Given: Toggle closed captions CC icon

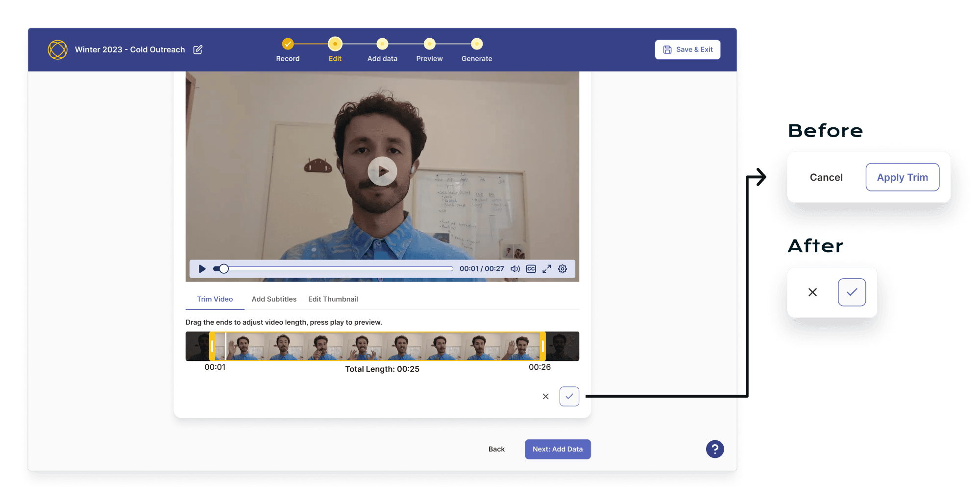Looking at the screenshot, I should click(531, 269).
